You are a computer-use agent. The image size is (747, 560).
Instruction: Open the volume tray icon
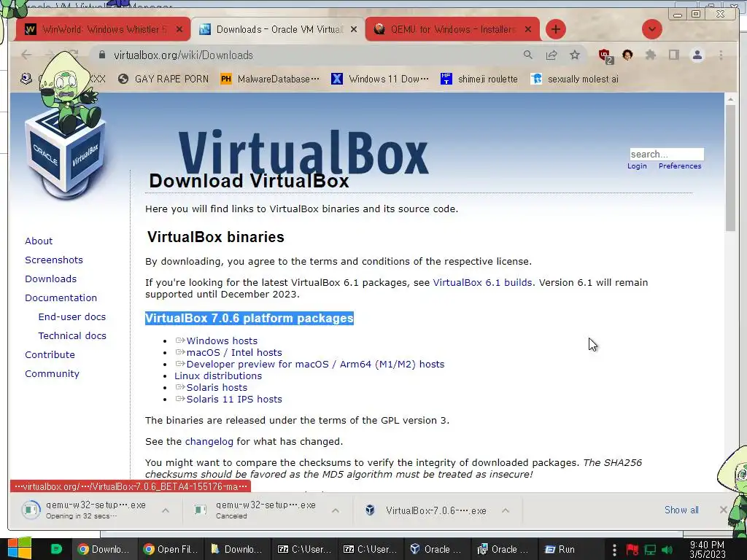pos(667,550)
